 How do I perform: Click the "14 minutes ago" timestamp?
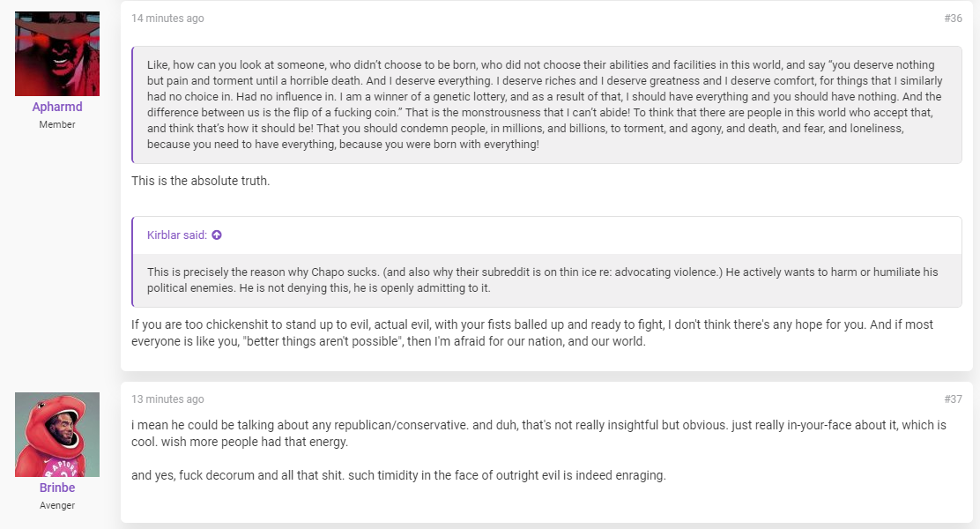[x=167, y=19]
